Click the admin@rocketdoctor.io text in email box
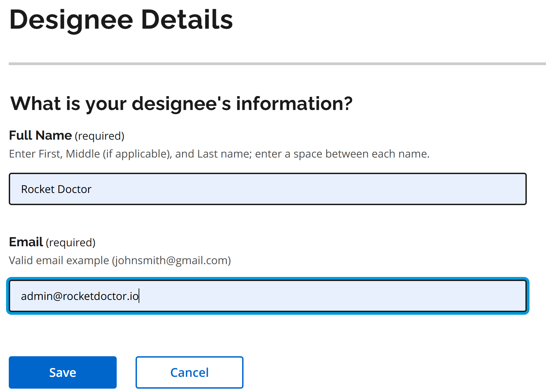The image size is (546, 392). pyautogui.click(x=80, y=296)
